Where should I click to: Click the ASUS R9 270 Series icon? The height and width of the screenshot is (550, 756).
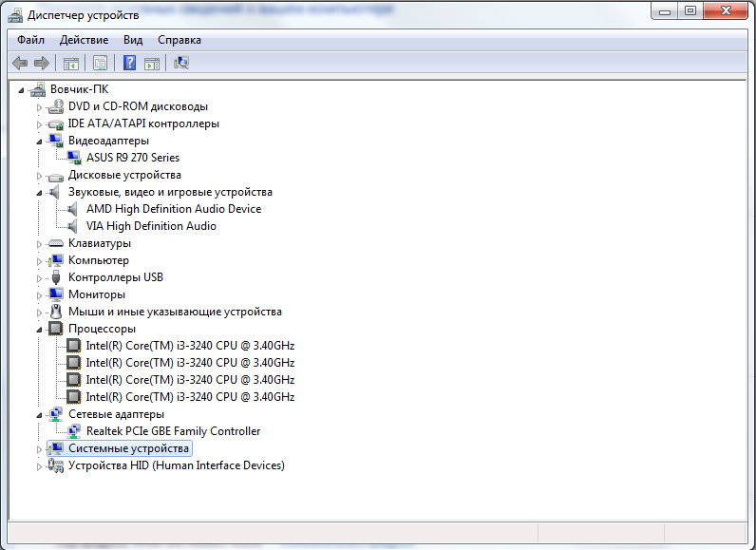click(74, 158)
